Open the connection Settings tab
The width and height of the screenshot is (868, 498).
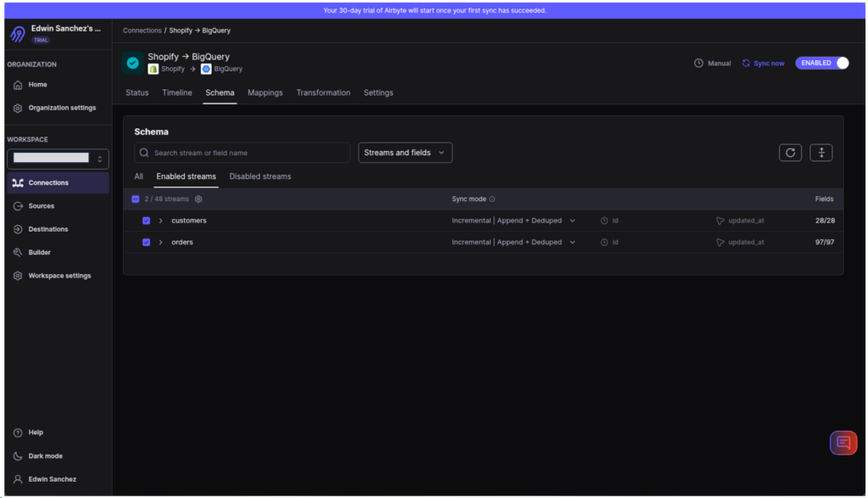pyautogui.click(x=378, y=92)
